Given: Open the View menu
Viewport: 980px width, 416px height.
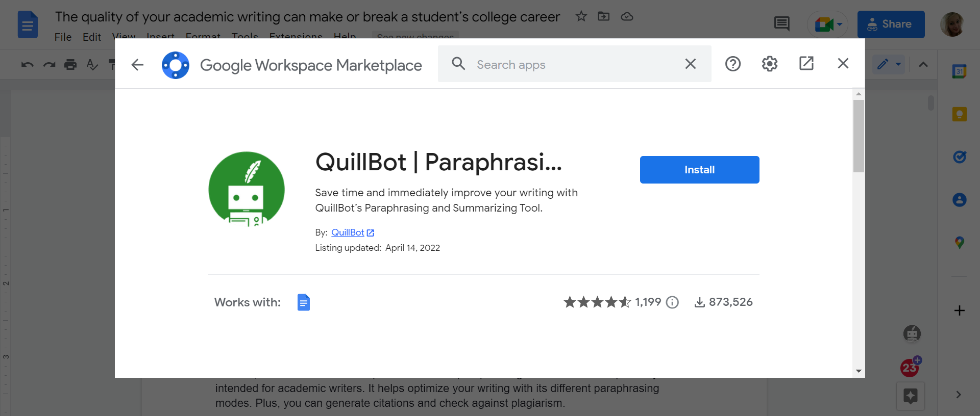Looking at the screenshot, I should click(124, 37).
